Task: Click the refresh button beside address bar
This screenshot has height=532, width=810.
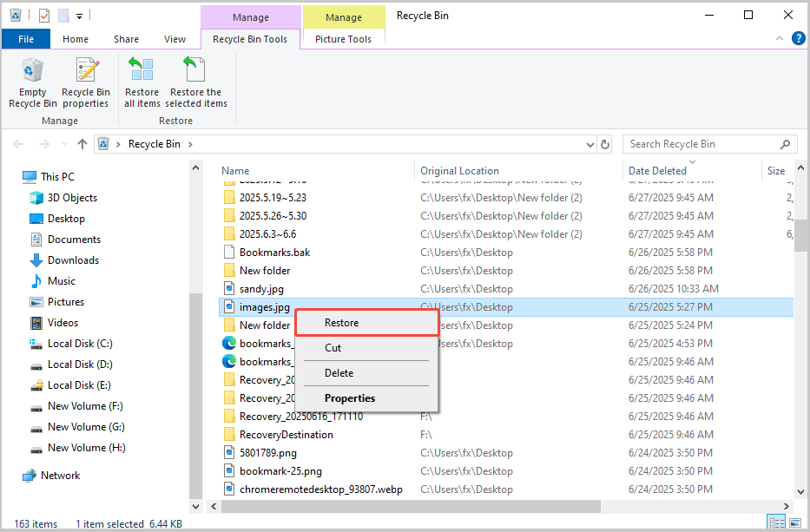Action: click(605, 144)
